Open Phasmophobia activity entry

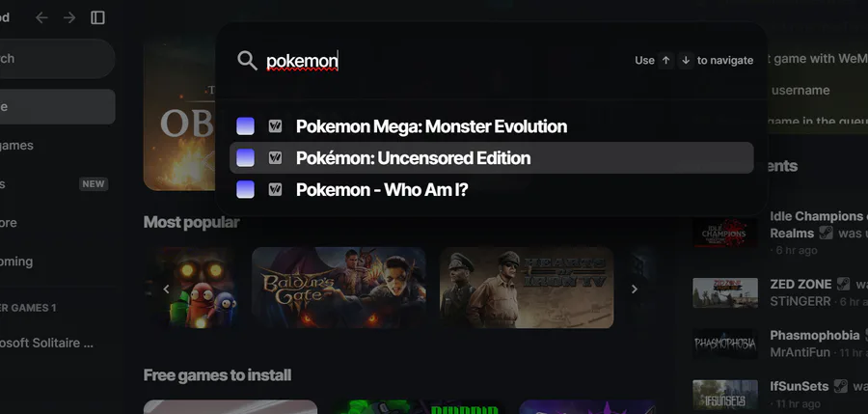[780, 344]
